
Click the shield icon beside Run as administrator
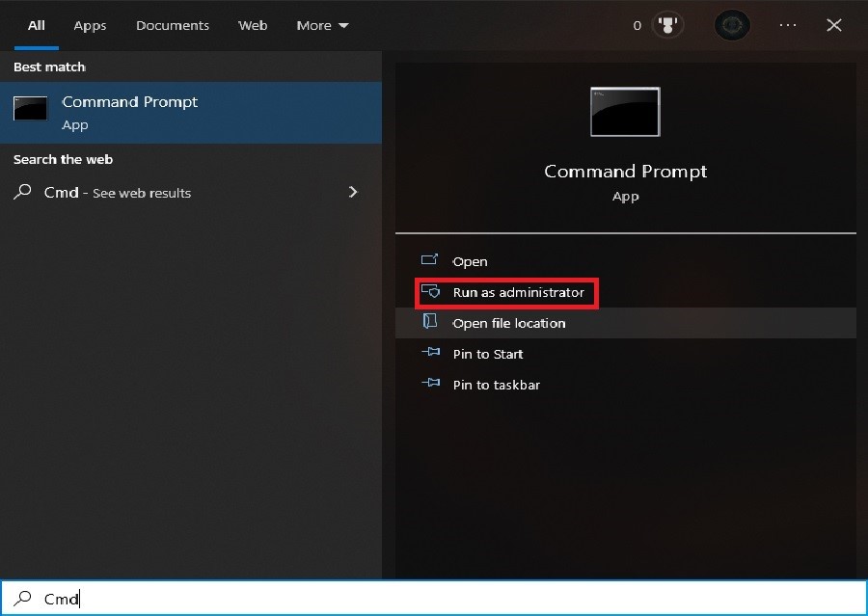(431, 292)
